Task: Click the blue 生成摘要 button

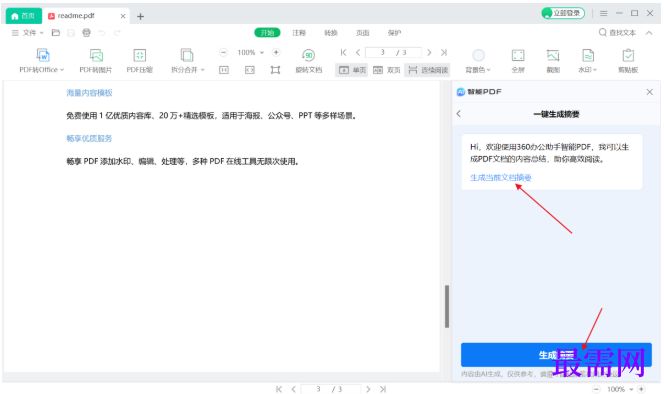Action: [556, 355]
